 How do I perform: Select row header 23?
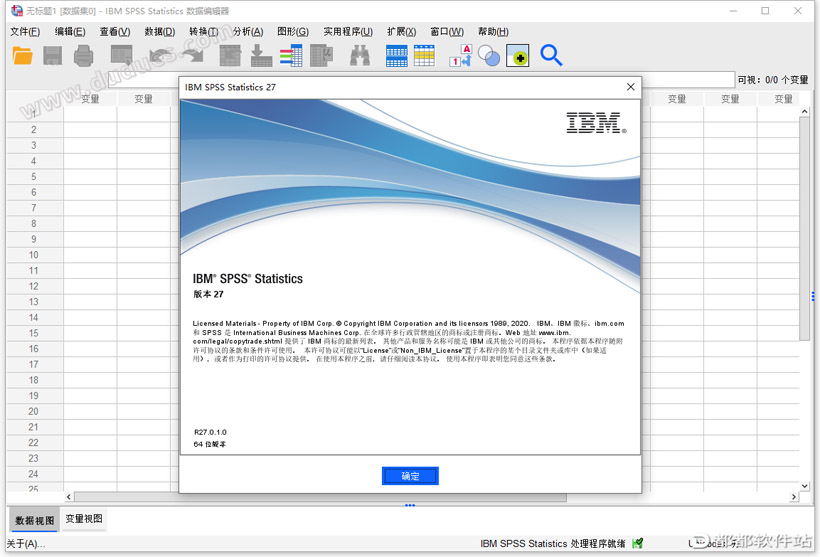pos(34,458)
